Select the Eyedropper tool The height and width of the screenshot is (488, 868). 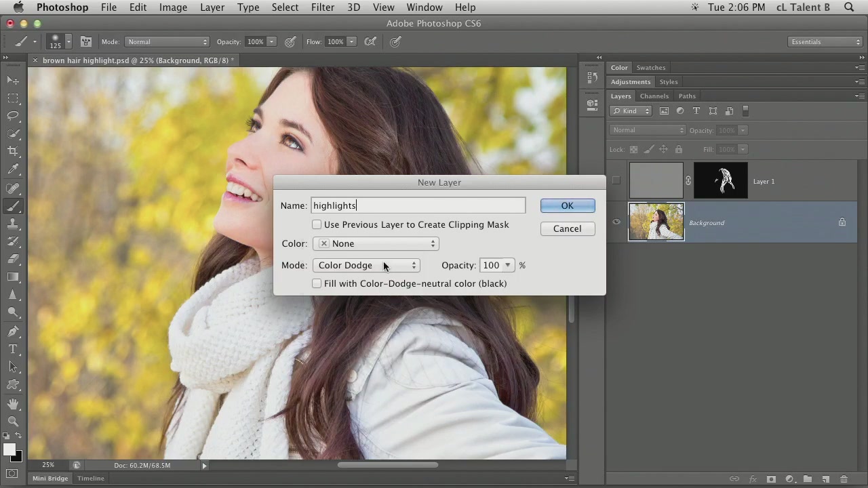point(13,169)
